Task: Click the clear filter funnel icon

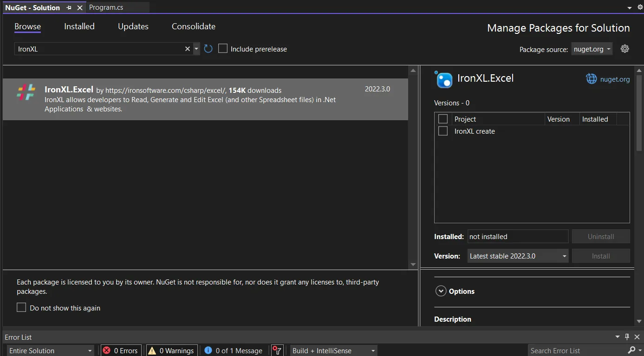Action: [x=277, y=350]
